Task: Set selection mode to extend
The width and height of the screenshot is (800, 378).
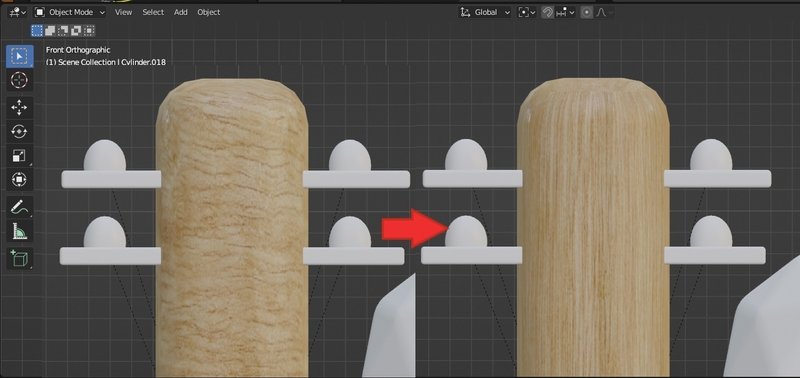Action: (x=50, y=31)
